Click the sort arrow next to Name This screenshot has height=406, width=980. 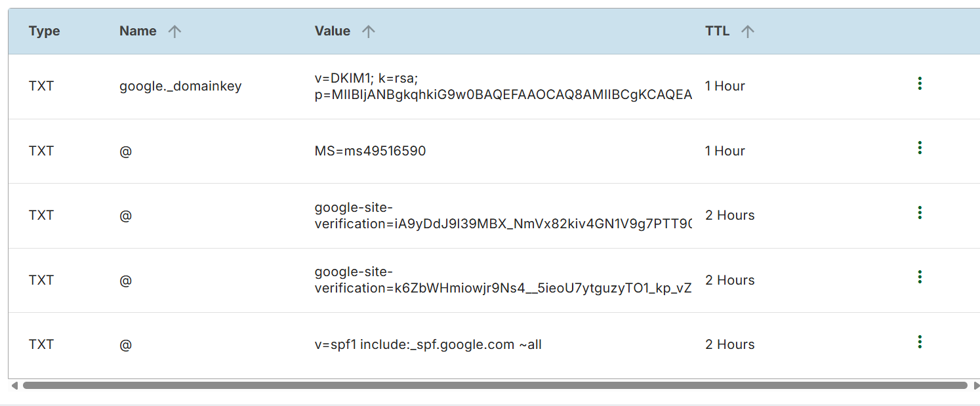tap(174, 30)
